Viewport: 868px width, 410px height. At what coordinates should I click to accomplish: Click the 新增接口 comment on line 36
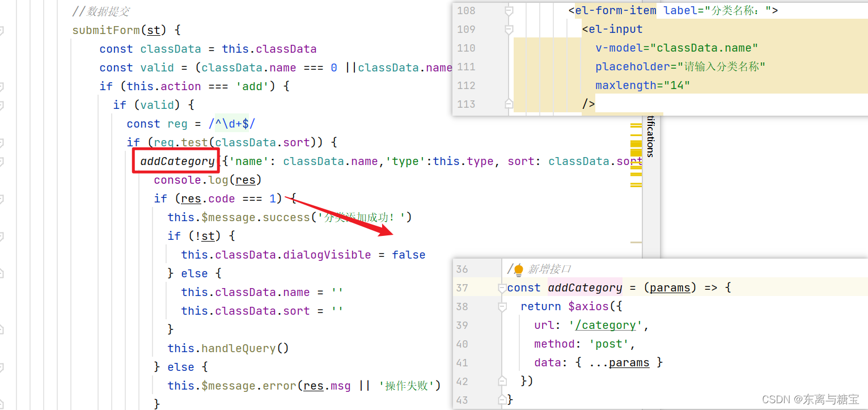tap(549, 269)
